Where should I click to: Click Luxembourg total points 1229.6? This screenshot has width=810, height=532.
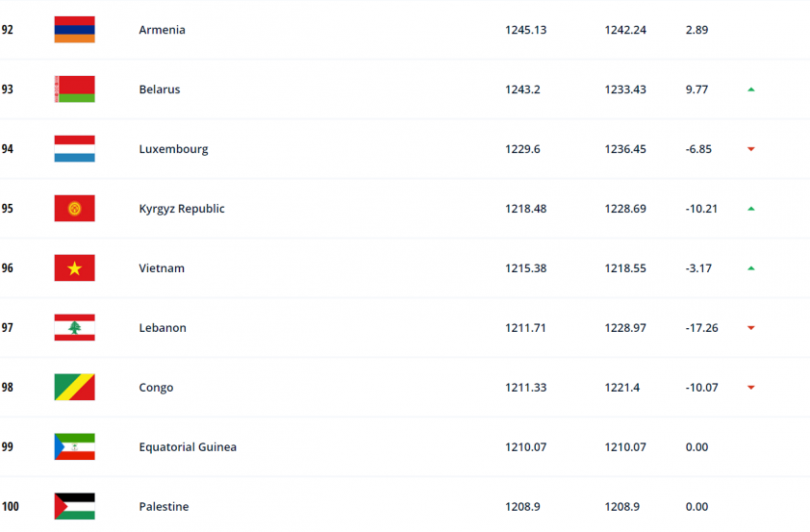pyautogui.click(x=522, y=149)
